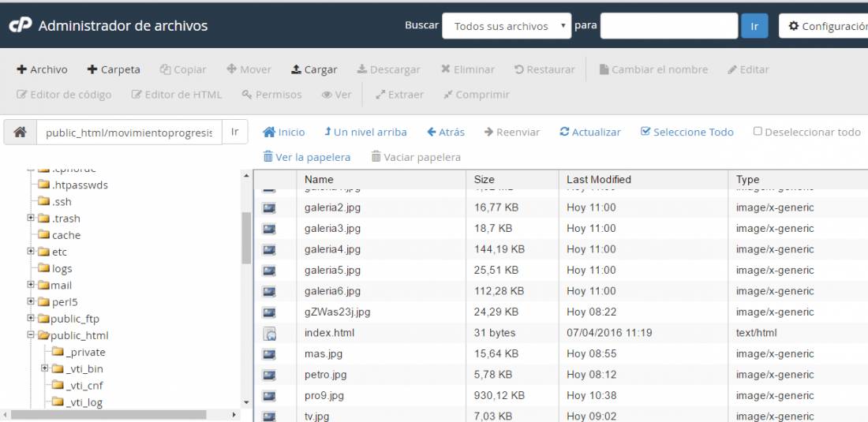Open the Editor de HTML
868x422 pixels.
177,95
